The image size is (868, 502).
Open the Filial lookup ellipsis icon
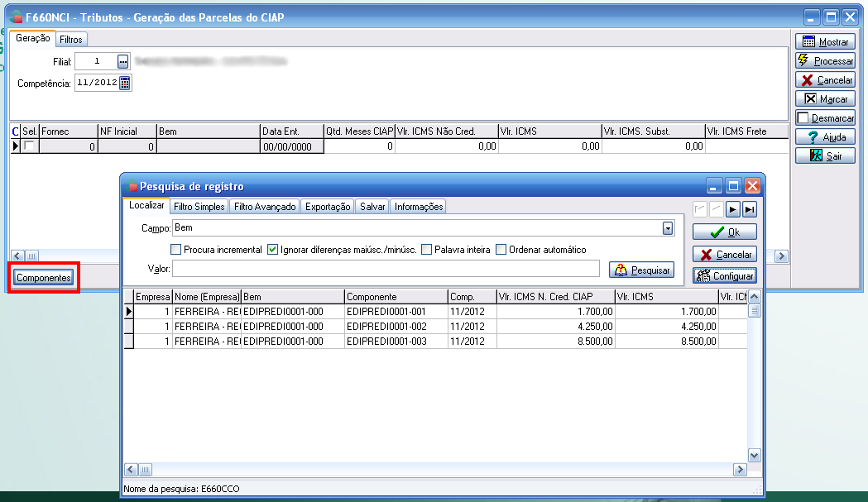click(x=123, y=61)
